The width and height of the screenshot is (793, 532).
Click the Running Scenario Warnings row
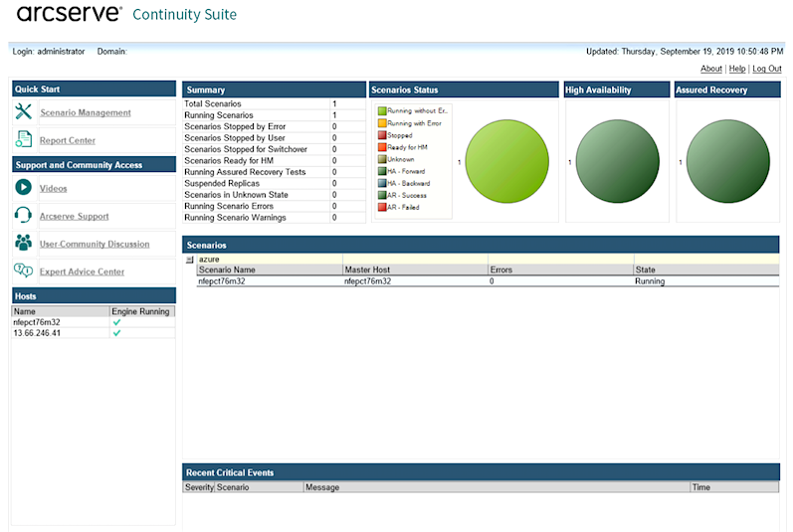pos(274,217)
